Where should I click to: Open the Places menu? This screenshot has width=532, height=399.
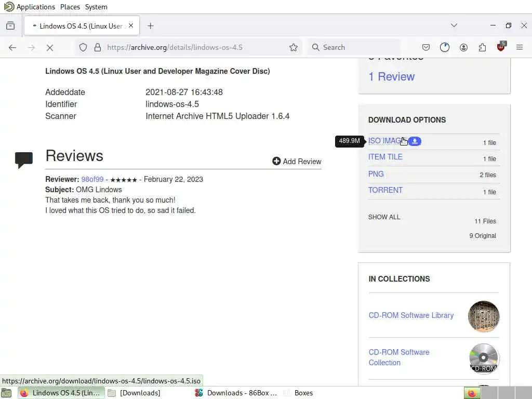tap(70, 7)
